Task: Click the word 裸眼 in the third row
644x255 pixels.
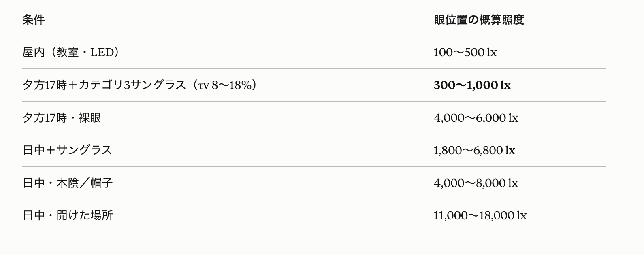Action: [x=90, y=118]
